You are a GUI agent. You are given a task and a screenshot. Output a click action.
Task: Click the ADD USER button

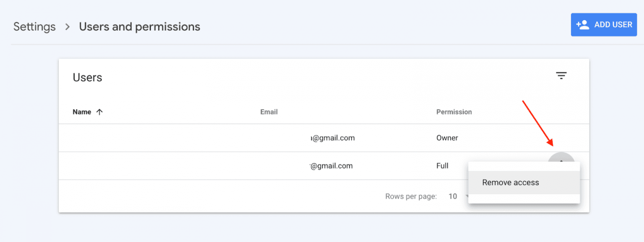click(604, 24)
